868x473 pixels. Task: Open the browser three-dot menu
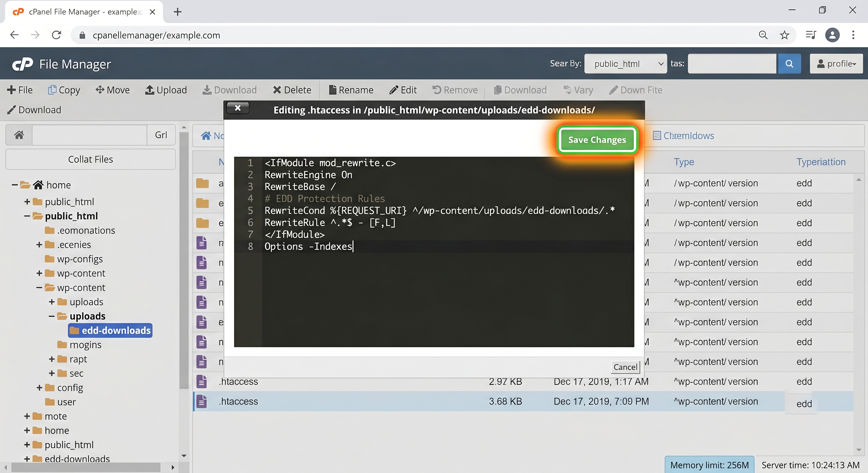click(853, 35)
